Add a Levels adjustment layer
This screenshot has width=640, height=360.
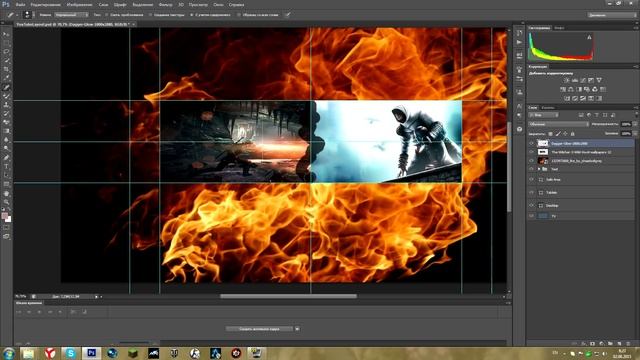click(x=575, y=80)
